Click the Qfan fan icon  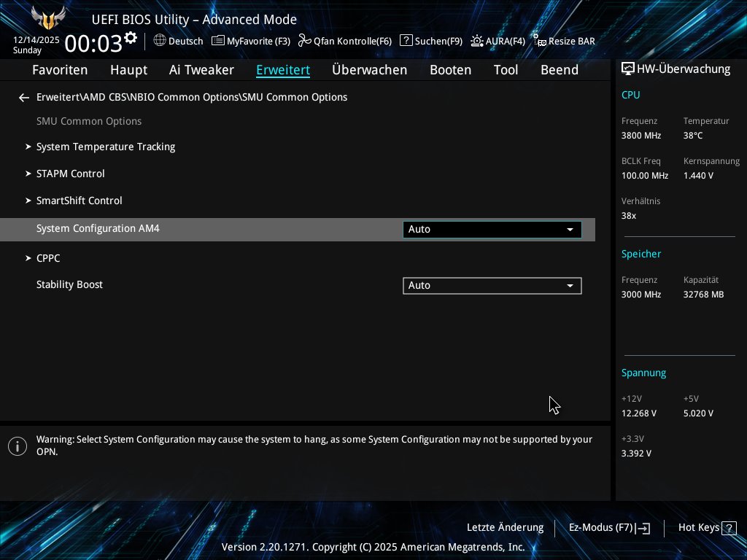coord(304,41)
